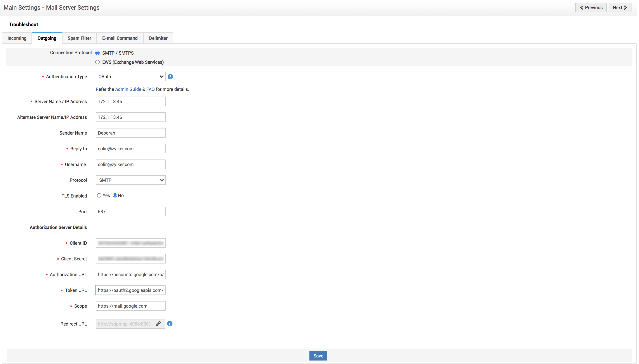Click into the Port field

(130, 211)
